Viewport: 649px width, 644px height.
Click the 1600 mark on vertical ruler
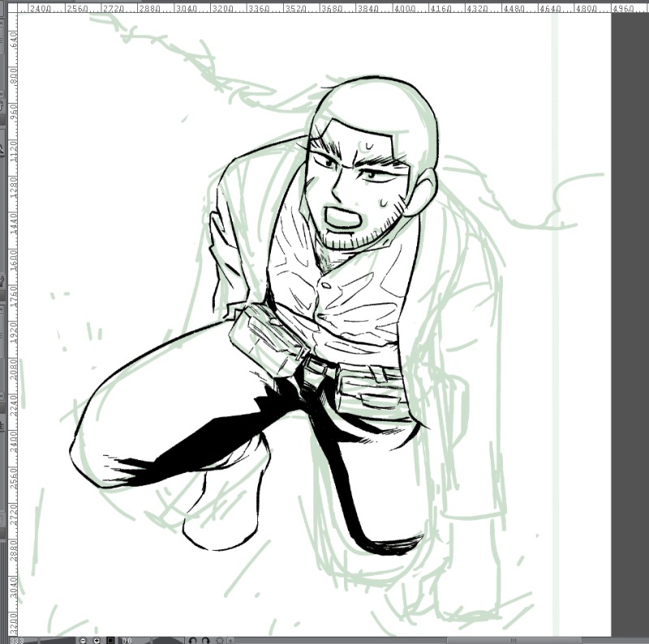pos(13,260)
